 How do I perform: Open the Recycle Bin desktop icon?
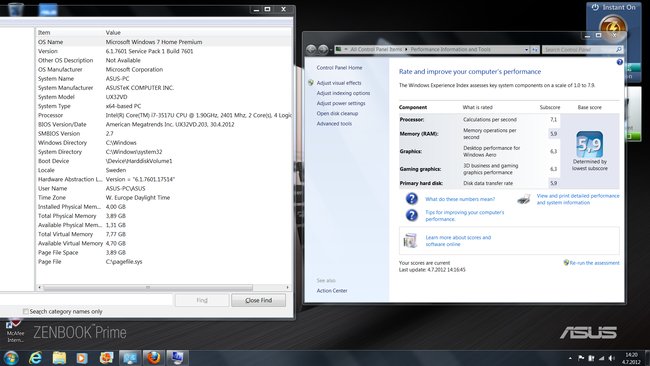pos(16,9)
